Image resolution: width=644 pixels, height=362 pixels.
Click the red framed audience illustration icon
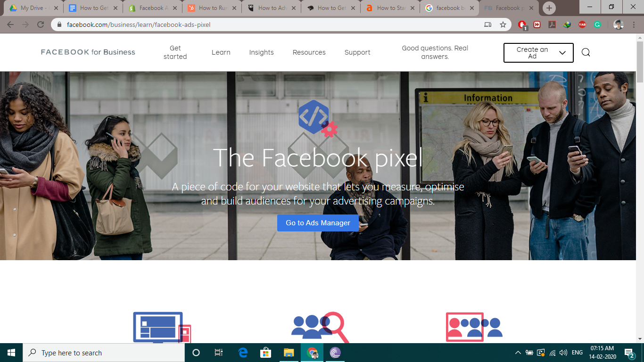click(x=474, y=327)
